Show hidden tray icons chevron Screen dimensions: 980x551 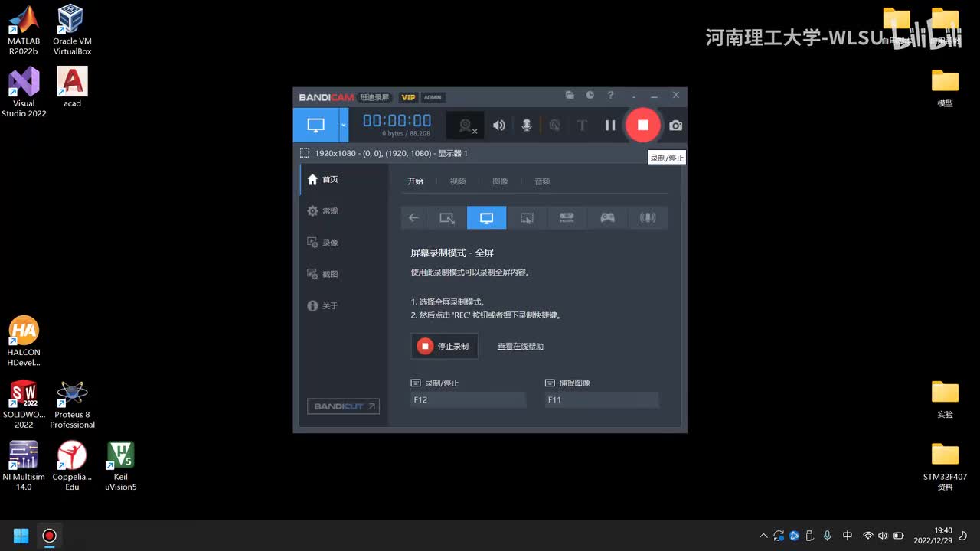click(763, 536)
